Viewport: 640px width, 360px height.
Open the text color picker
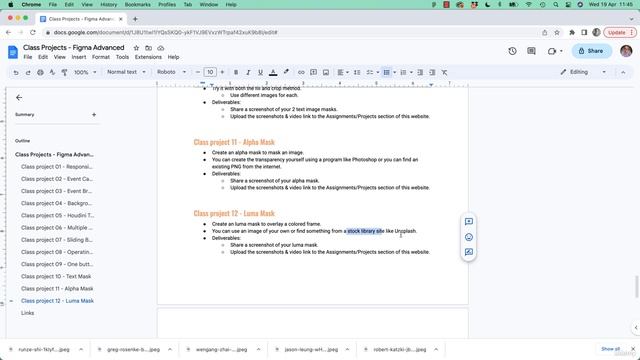(x=273, y=72)
